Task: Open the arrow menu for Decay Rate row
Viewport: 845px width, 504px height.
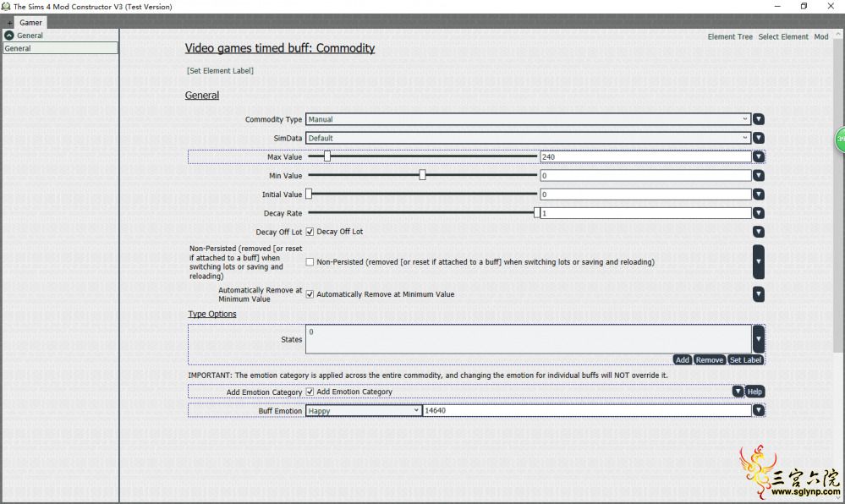Action: (x=758, y=213)
